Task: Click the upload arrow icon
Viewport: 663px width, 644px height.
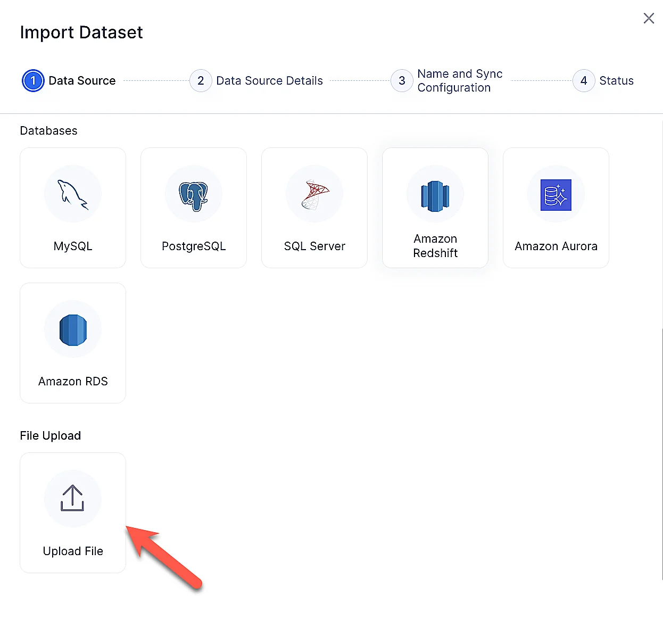Action: tap(72, 498)
